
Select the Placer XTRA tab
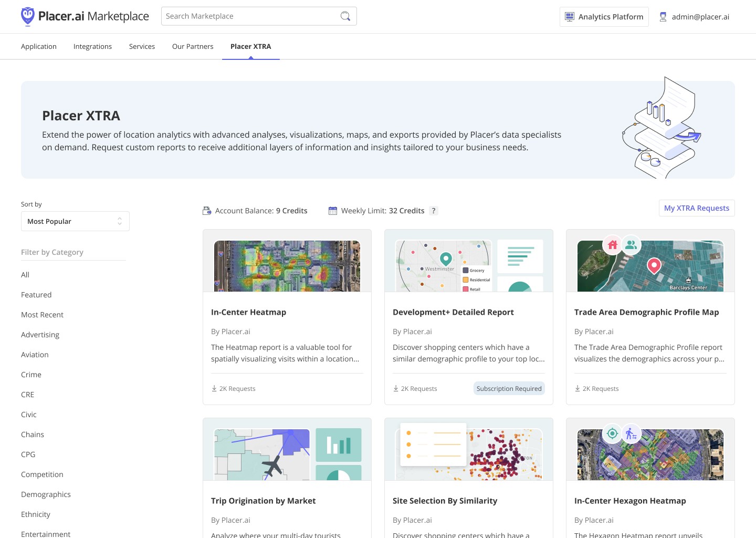(251, 46)
